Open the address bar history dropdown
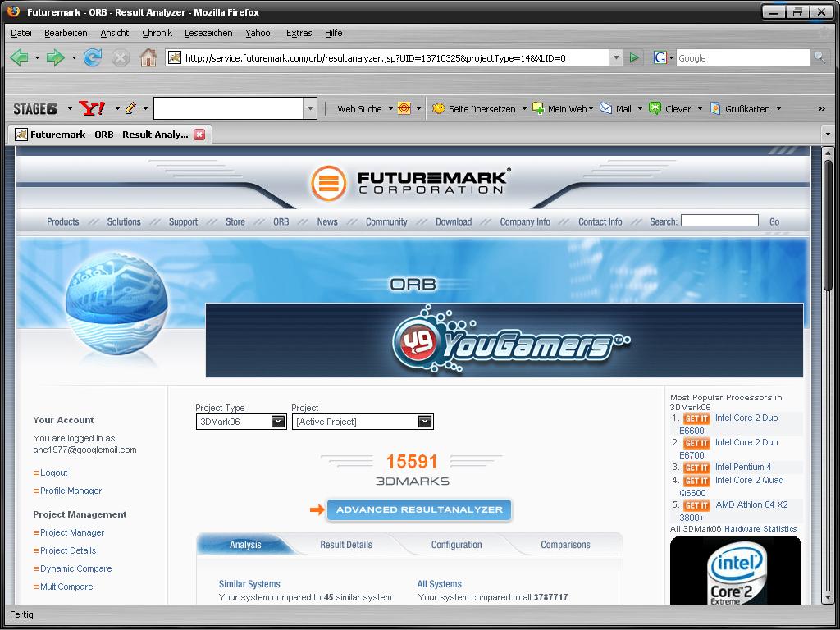840x630 pixels. (x=616, y=57)
